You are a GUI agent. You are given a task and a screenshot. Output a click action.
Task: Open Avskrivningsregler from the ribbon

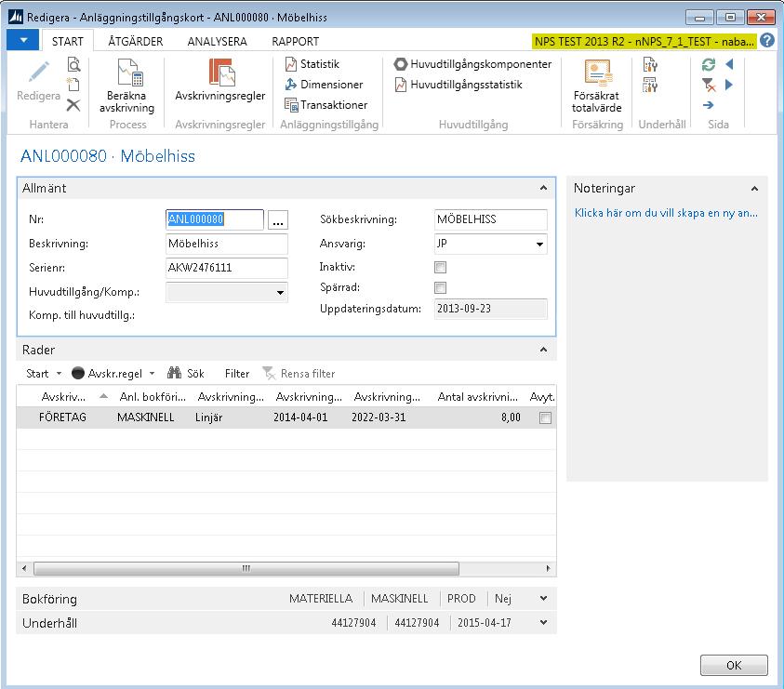click(x=220, y=80)
